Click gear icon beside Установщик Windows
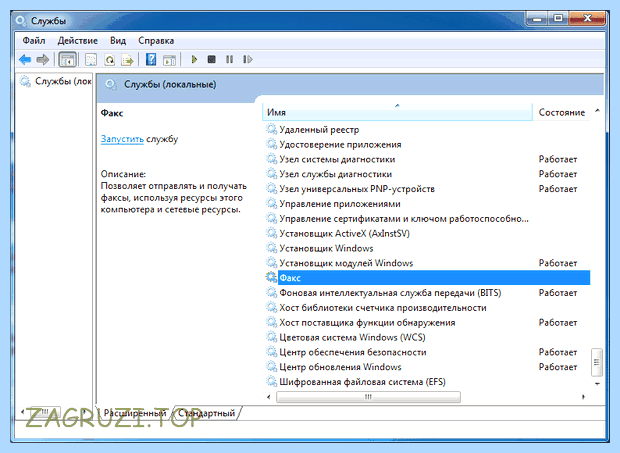This screenshot has height=453, width=620. pyautogui.click(x=271, y=248)
